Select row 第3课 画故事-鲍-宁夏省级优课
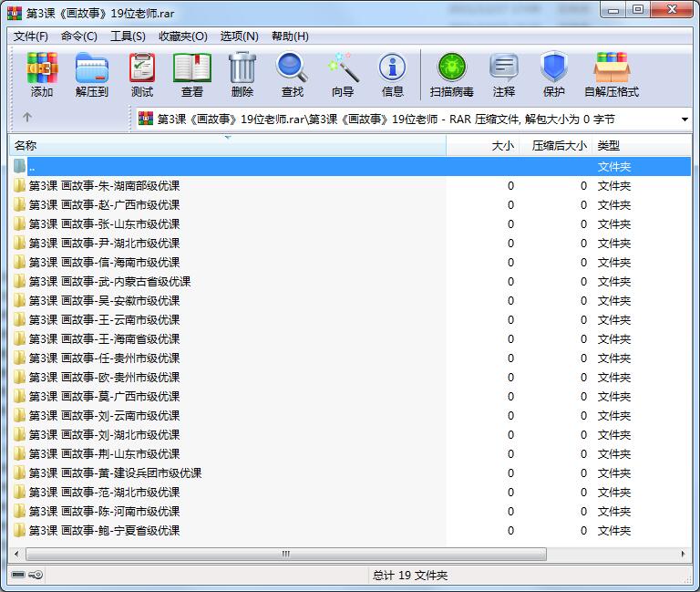The width and height of the screenshot is (700, 592). point(350,531)
